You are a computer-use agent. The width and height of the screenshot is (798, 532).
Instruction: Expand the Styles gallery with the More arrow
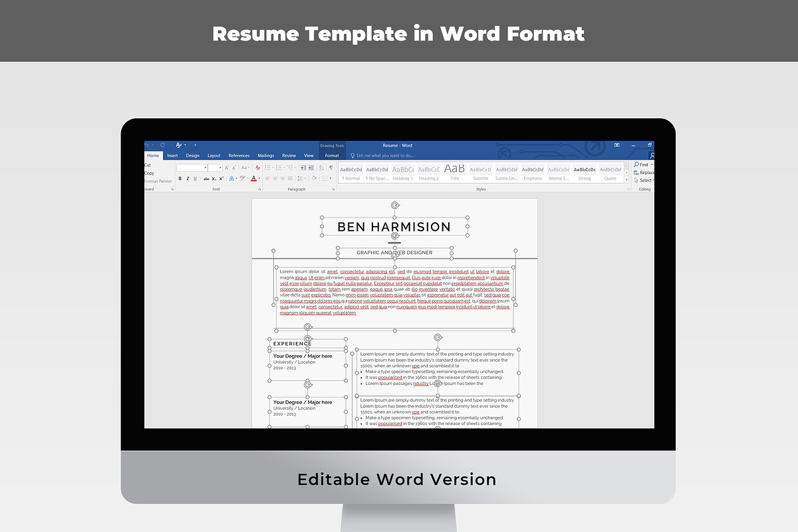[x=626, y=179]
